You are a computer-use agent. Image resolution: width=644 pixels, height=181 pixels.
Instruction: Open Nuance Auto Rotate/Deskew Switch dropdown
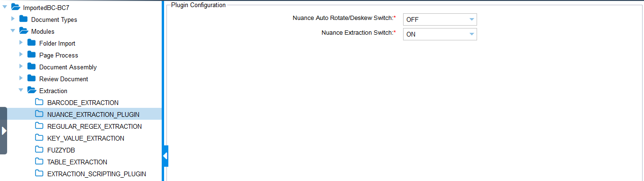(x=440, y=19)
